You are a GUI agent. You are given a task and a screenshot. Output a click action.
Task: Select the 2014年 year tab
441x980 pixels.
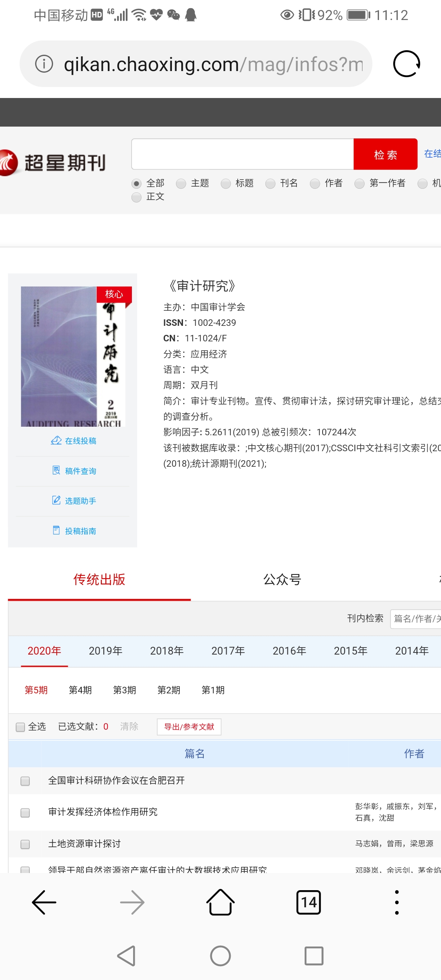tap(412, 651)
